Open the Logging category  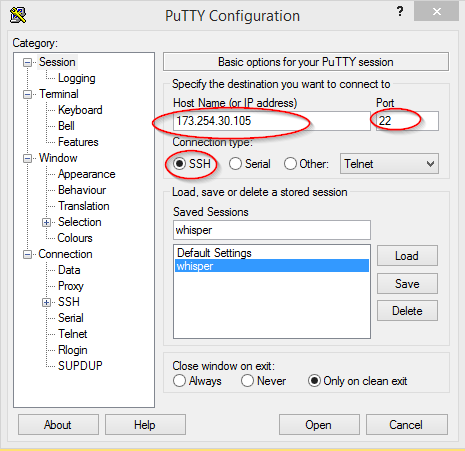click(77, 78)
